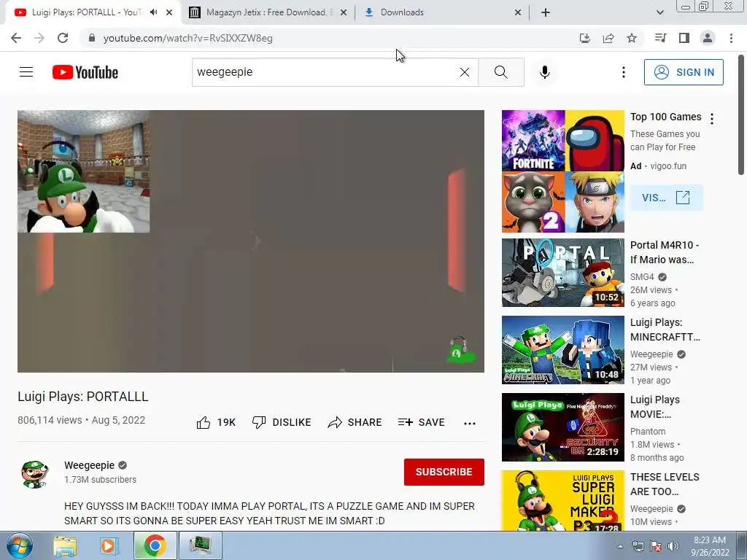The width and height of the screenshot is (747, 560).
Task: Click the Chrome taskbar icon
Action: coord(155,545)
